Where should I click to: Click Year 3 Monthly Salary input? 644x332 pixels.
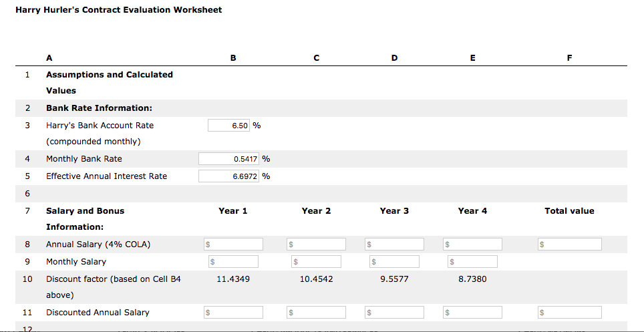click(x=394, y=261)
